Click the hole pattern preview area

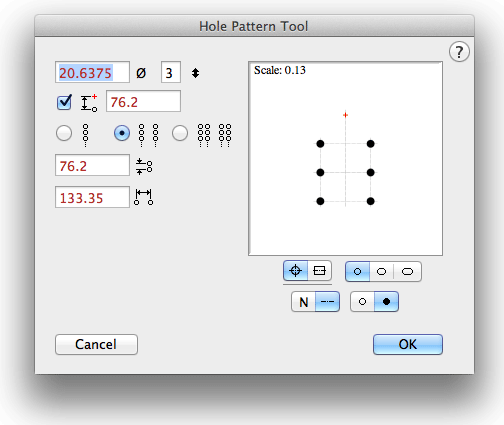coord(345,159)
